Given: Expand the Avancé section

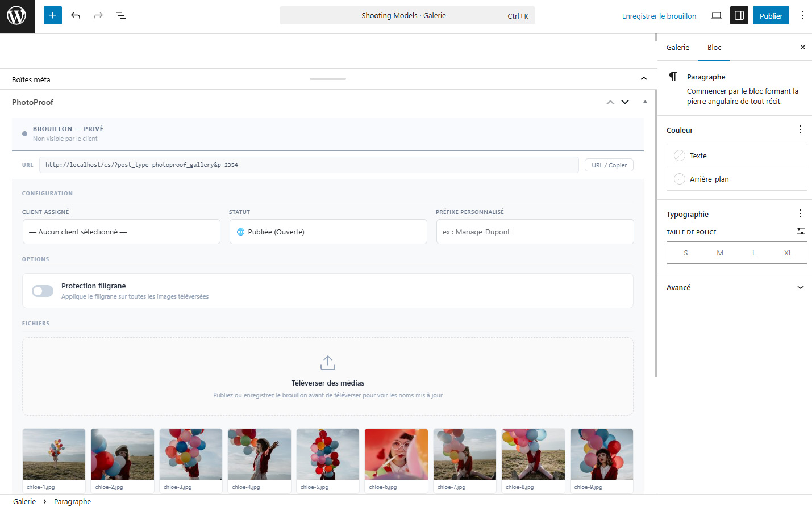Looking at the screenshot, I should (736, 287).
